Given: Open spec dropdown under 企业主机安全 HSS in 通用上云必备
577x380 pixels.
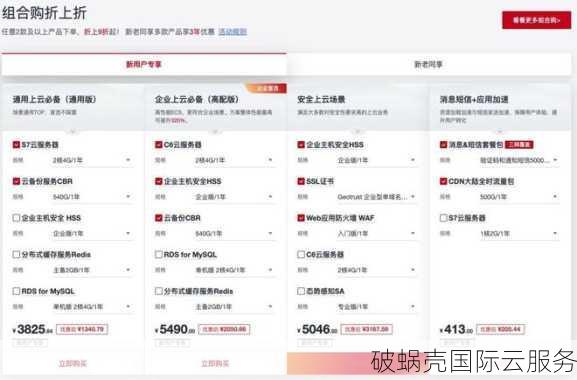Looking at the screenshot, I should [x=91, y=233].
